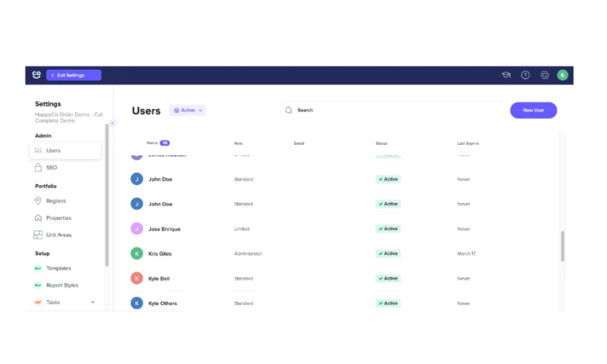Click the SSO lock icon
Image resolution: width=607 pixels, height=364 pixels.
(38, 167)
